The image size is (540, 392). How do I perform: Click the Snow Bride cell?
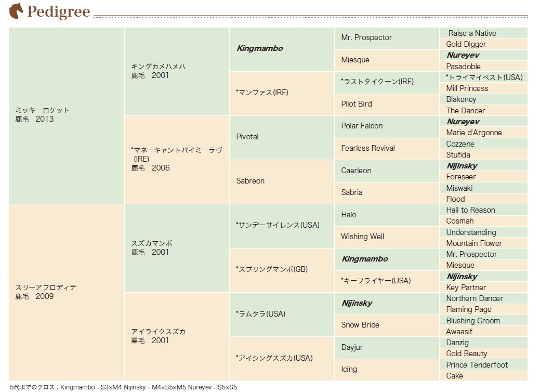point(387,325)
